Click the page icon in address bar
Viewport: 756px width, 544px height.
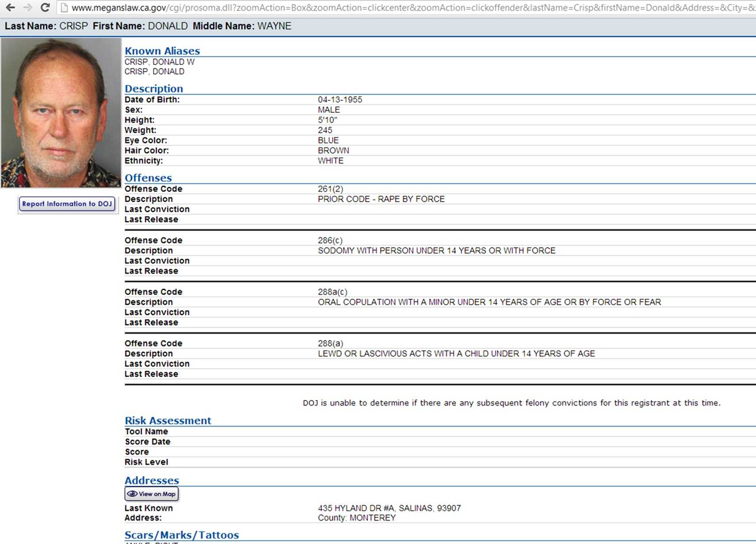[65, 8]
